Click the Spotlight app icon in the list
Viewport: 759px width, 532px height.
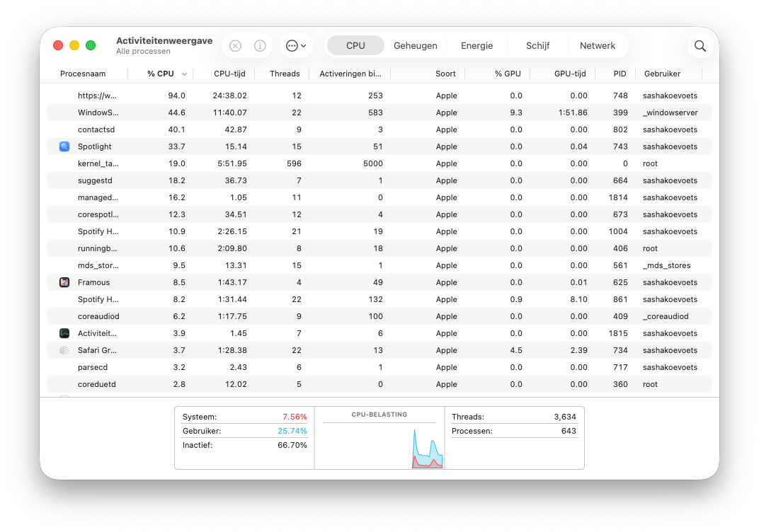[64, 146]
